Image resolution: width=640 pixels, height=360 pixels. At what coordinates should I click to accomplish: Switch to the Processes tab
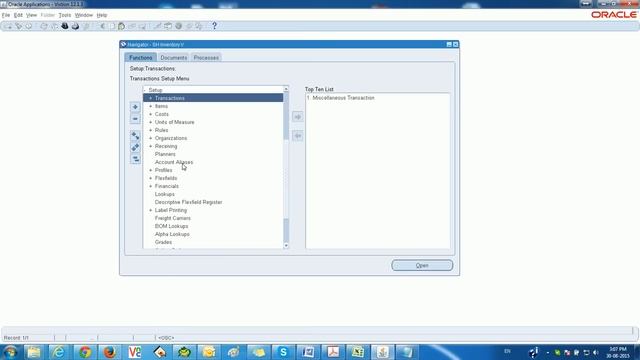(206, 58)
